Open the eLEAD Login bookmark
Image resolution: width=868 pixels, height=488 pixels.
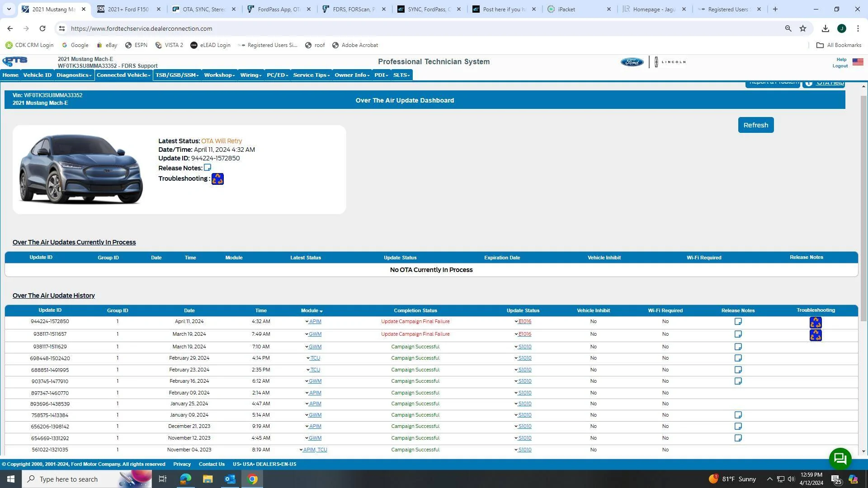(210, 45)
